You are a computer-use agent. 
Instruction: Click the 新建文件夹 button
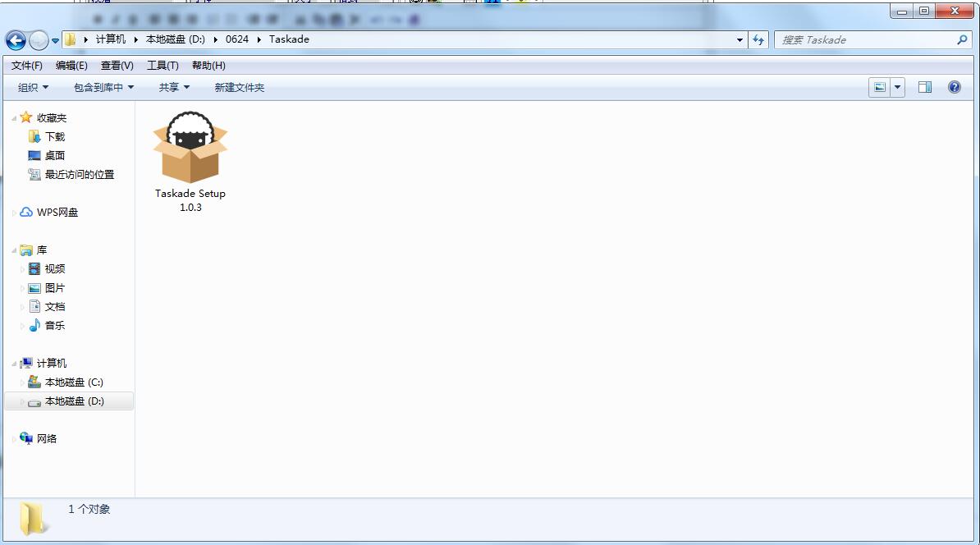pyautogui.click(x=240, y=88)
